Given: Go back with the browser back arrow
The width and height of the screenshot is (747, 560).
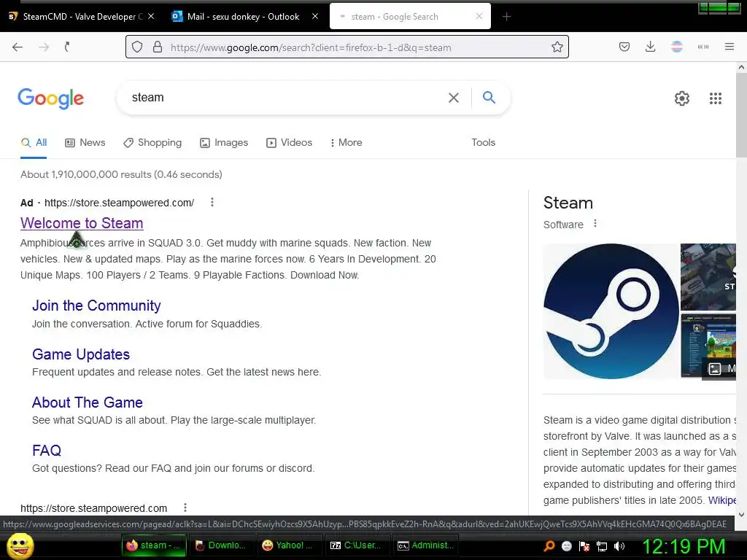Looking at the screenshot, I should (x=18, y=47).
